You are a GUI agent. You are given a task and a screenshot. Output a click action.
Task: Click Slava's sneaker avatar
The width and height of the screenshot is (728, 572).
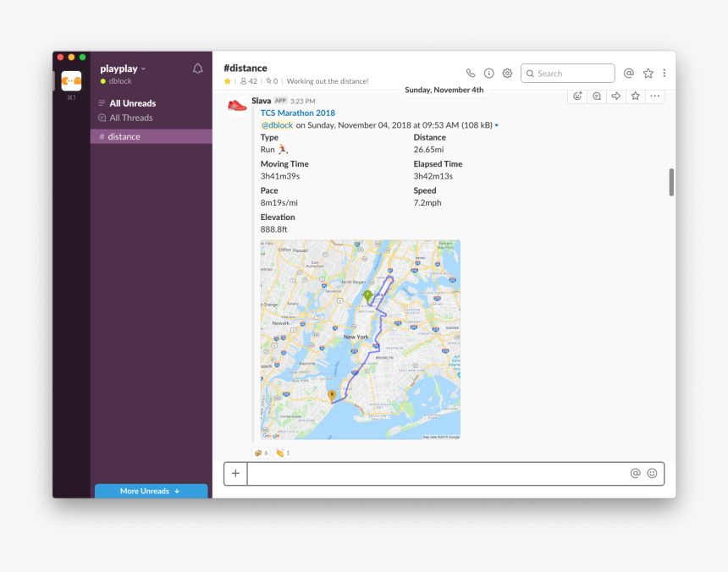coord(237,106)
